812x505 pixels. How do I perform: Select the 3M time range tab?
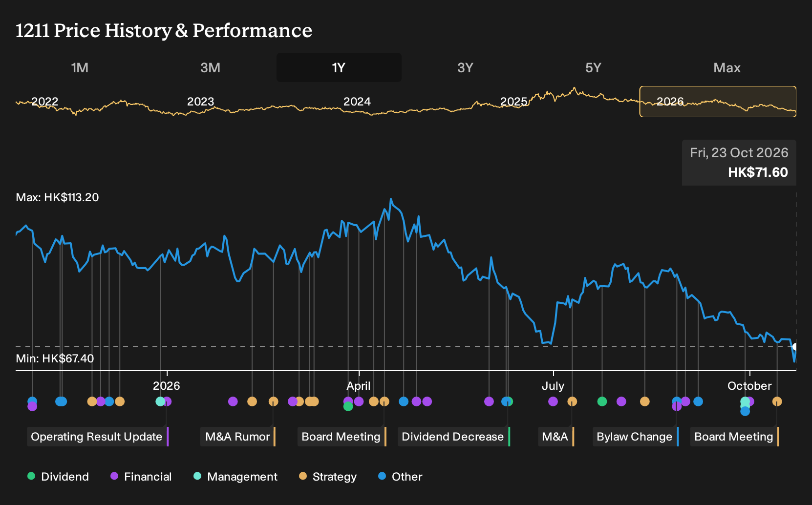click(210, 67)
